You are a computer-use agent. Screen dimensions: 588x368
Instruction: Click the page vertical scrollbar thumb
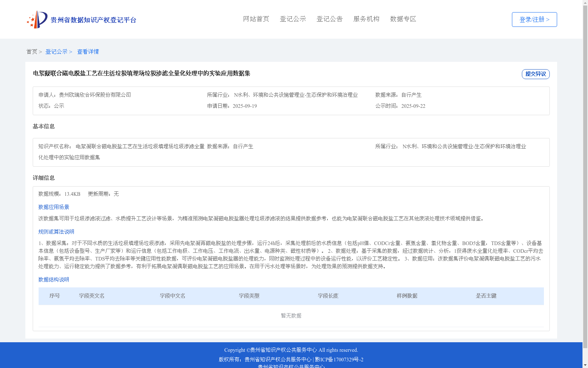tap(585, 177)
